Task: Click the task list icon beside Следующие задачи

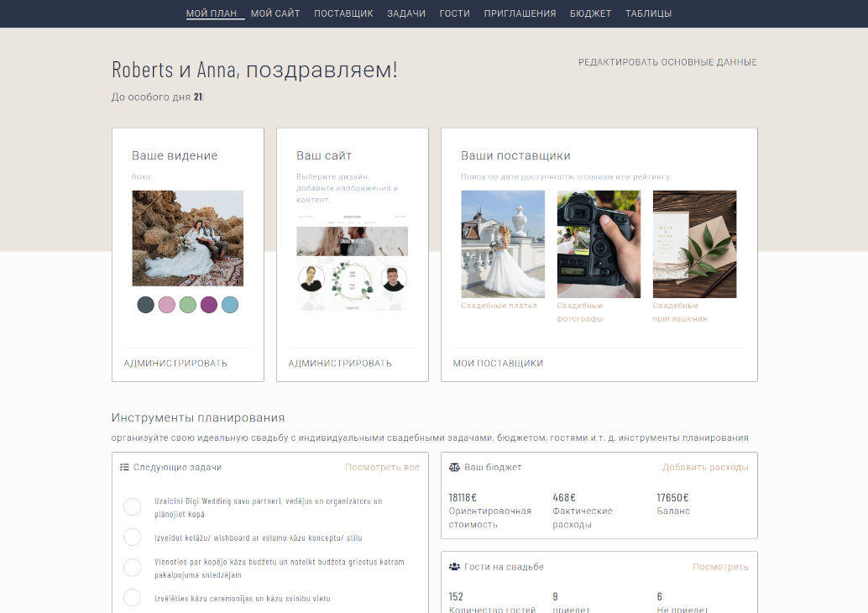Action: point(124,468)
